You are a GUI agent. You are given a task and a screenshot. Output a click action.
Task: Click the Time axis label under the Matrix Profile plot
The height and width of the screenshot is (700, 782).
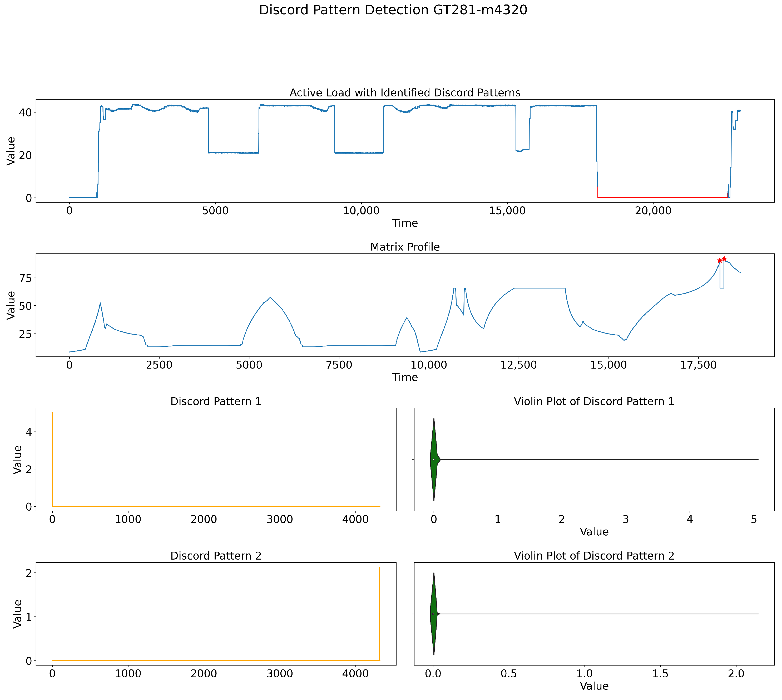tap(404, 378)
